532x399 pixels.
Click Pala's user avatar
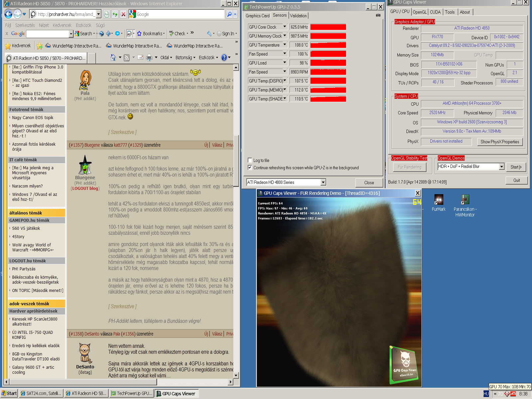click(85, 80)
